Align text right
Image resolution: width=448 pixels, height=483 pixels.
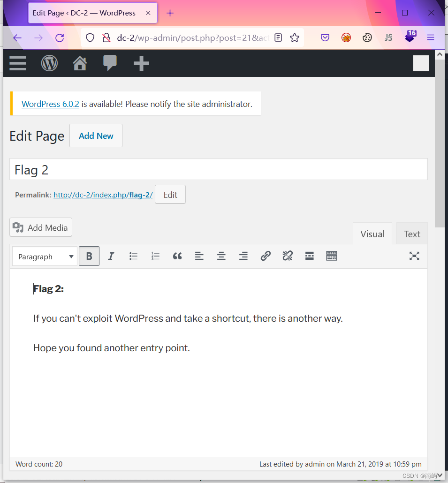243,256
